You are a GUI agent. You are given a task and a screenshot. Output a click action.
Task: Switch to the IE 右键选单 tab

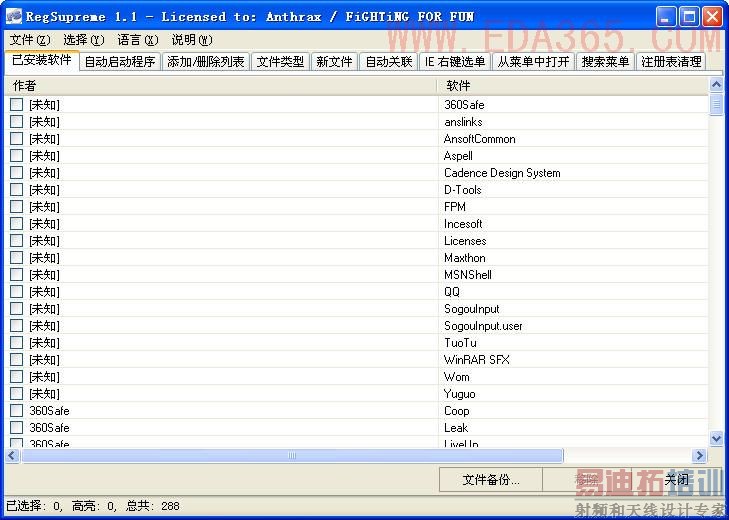tap(455, 61)
